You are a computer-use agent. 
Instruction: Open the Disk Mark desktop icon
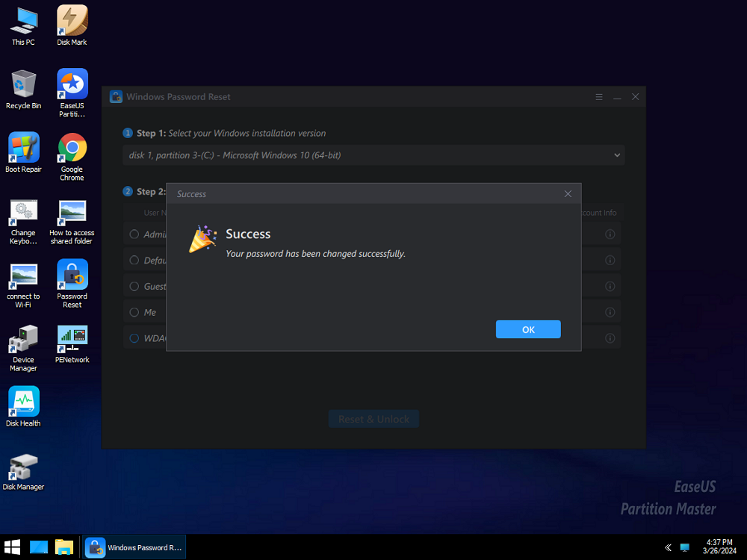(72, 21)
